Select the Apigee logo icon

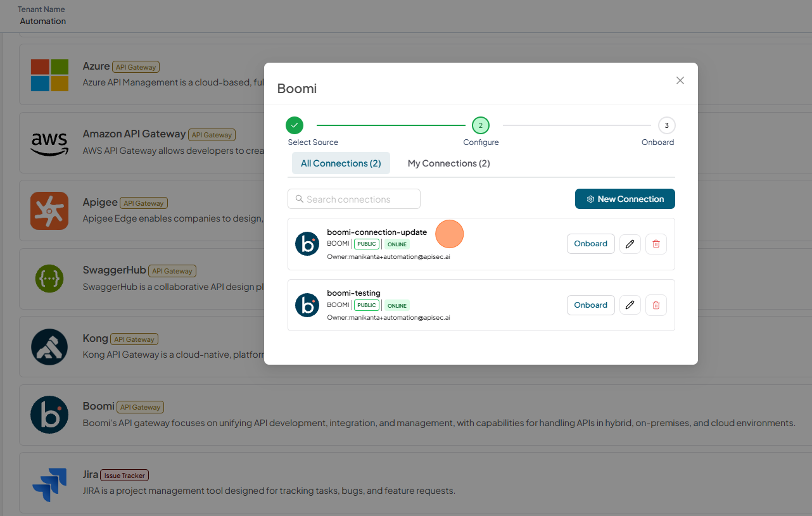pos(49,211)
